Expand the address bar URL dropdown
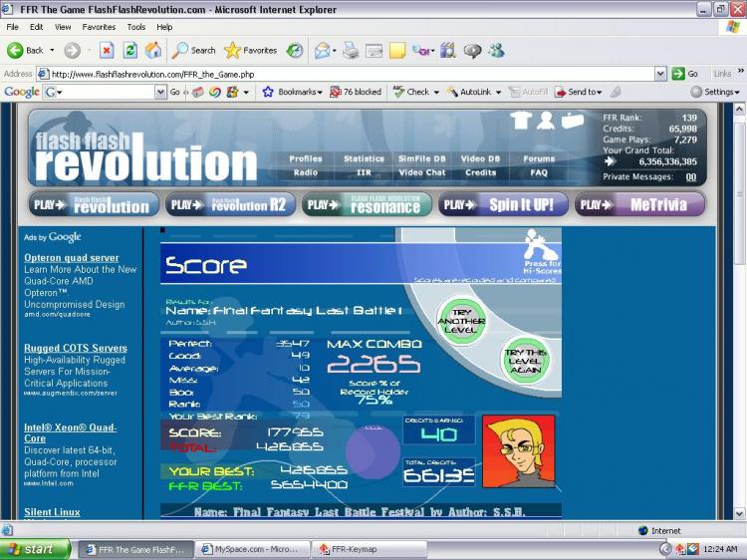Screen dimensions: 747x560 click(x=660, y=74)
